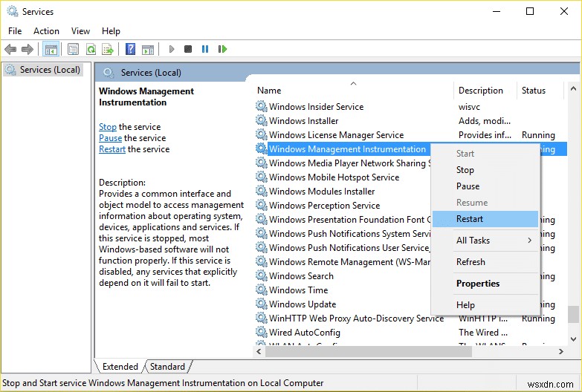Choose Pause in the context menu
The image size is (582, 392).
[485, 186]
